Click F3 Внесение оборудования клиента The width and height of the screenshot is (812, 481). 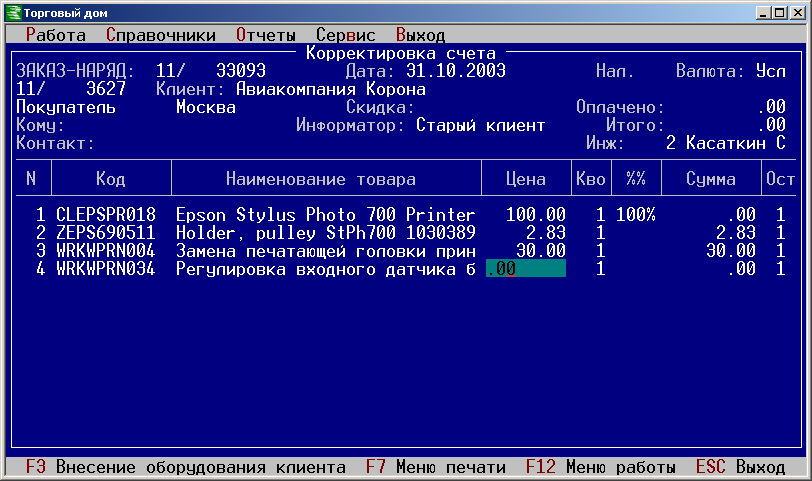point(185,467)
